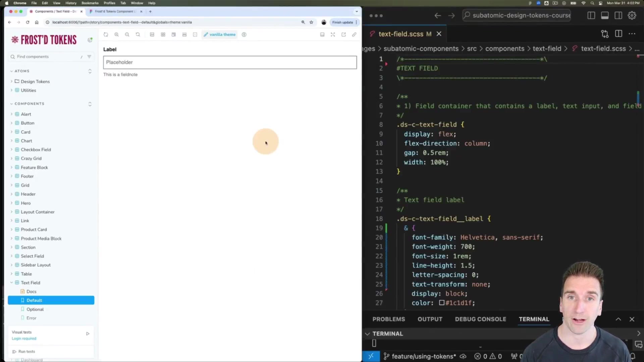Image resolution: width=644 pixels, height=362 pixels.
Task: Expand all items under ATOMS
Action: pyautogui.click(x=90, y=71)
